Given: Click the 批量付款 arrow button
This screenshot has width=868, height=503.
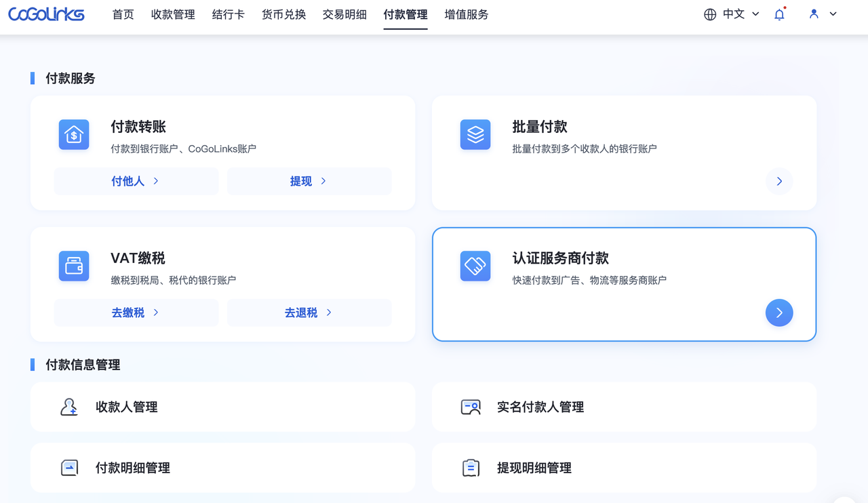Looking at the screenshot, I should (x=779, y=181).
